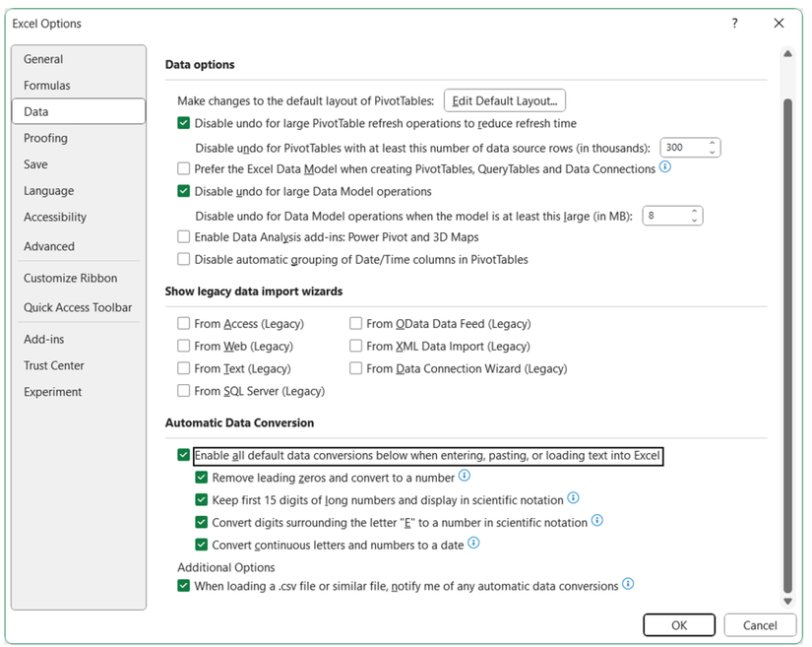
Task: Disable "Convert continuous letters and numbers to a date"
Action: [202, 543]
